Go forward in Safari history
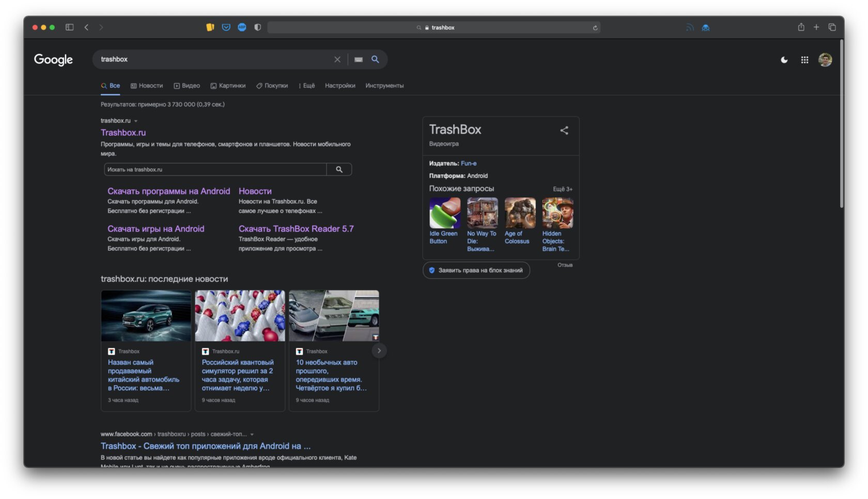 pos(101,27)
